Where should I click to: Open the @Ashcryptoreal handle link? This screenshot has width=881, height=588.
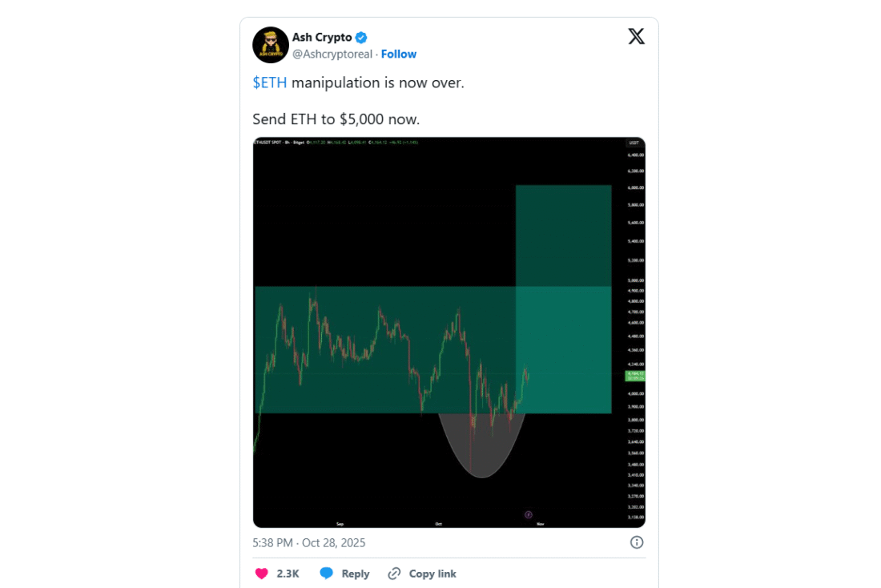[332, 54]
